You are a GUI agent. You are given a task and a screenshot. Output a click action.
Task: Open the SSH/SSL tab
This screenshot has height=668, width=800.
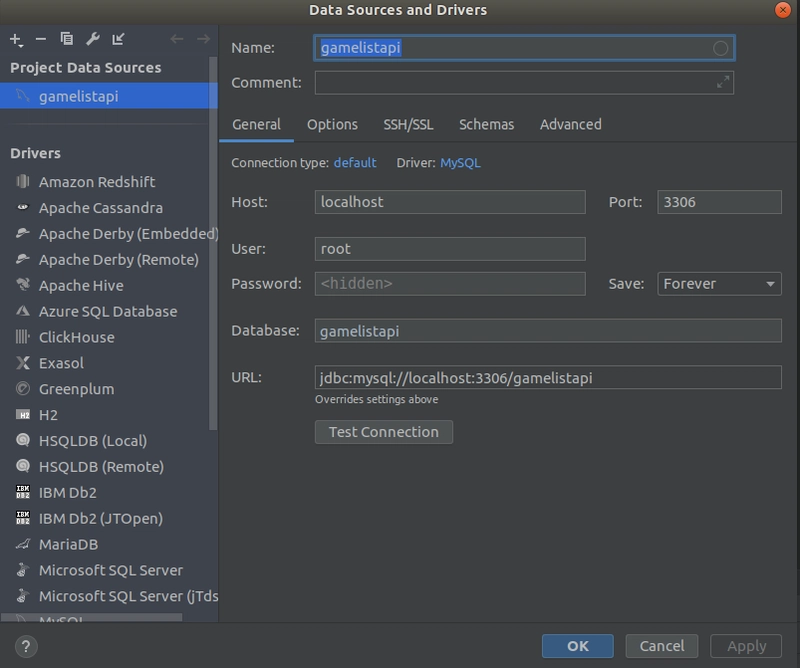tap(408, 125)
